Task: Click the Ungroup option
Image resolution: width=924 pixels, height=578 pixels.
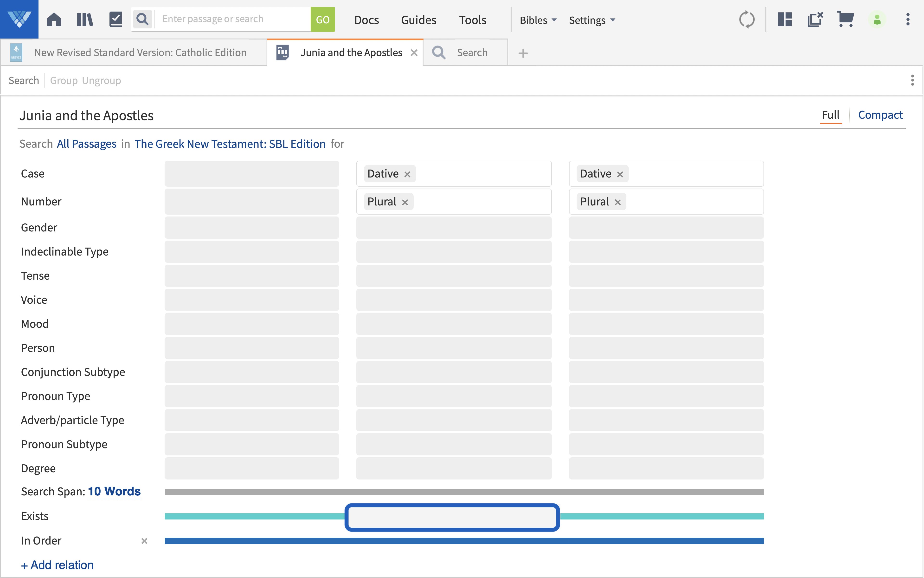Action: pyautogui.click(x=102, y=80)
